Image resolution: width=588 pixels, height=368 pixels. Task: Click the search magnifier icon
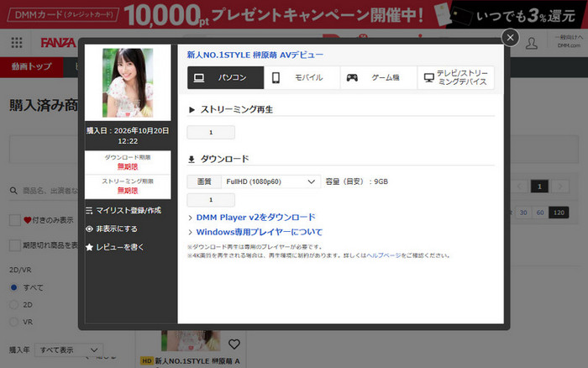point(13,191)
